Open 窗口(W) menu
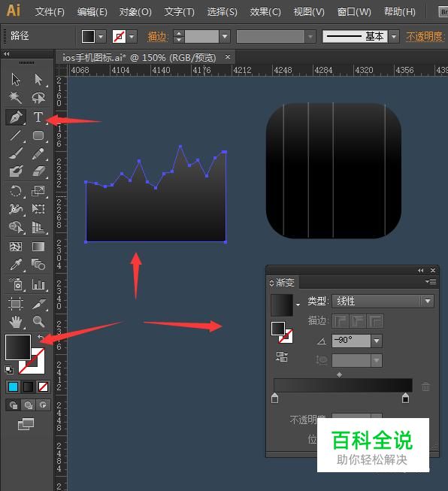Viewport: 448px width, 491px height. [354, 12]
